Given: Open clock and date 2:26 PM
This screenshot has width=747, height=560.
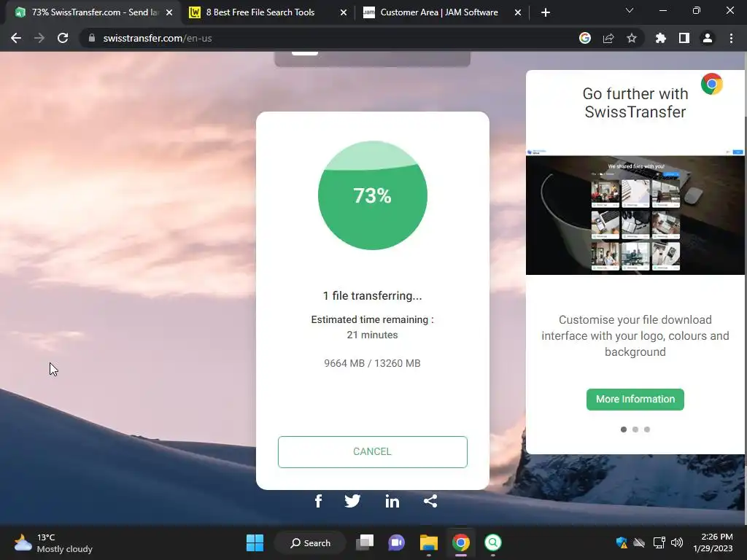Looking at the screenshot, I should click(x=713, y=542).
